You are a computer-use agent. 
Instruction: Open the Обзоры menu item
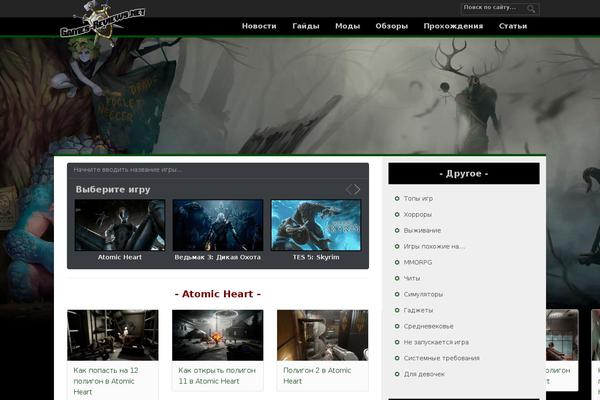pyautogui.click(x=391, y=26)
